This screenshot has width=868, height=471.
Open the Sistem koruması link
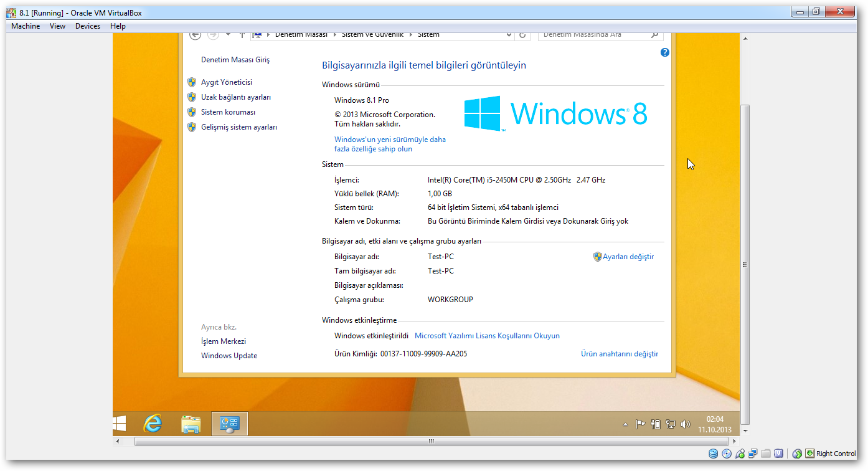[228, 112]
